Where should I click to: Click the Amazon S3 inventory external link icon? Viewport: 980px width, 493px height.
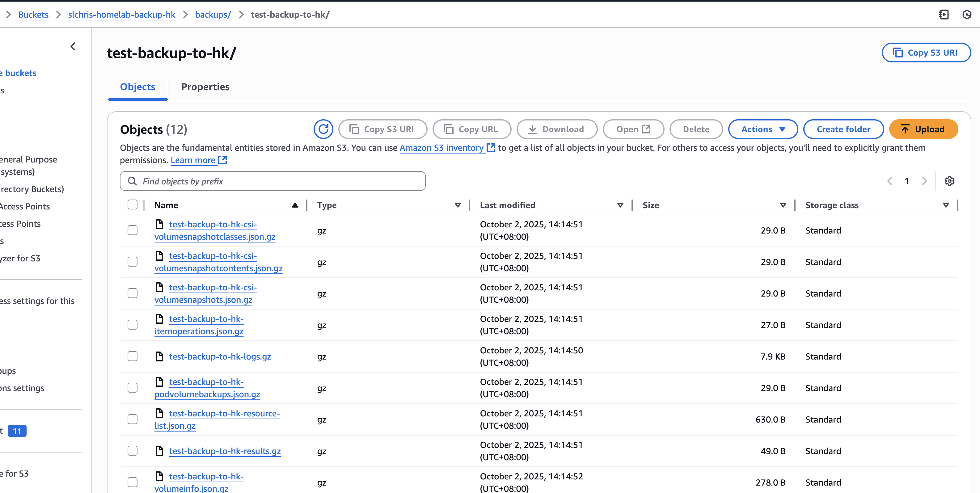pos(491,148)
